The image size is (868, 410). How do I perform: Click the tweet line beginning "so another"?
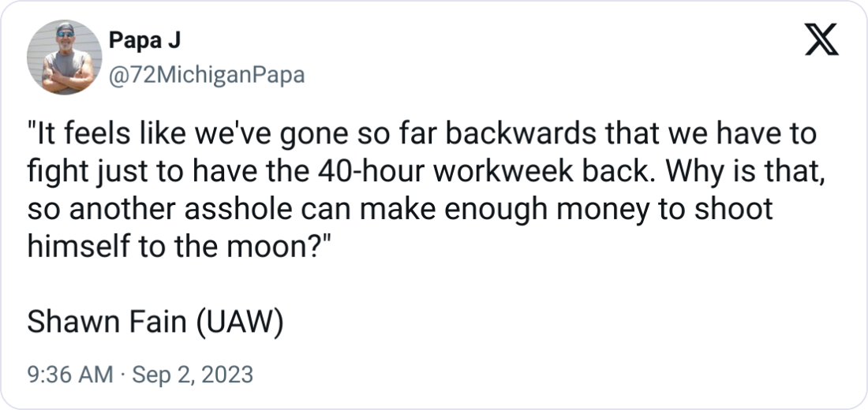click(398, 211)
